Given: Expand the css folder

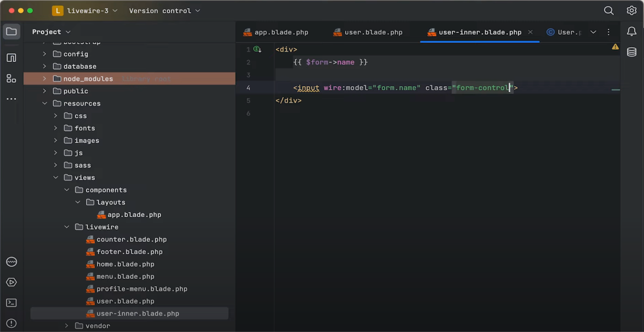Looking at the screenshot, I should tap(56, 116).
